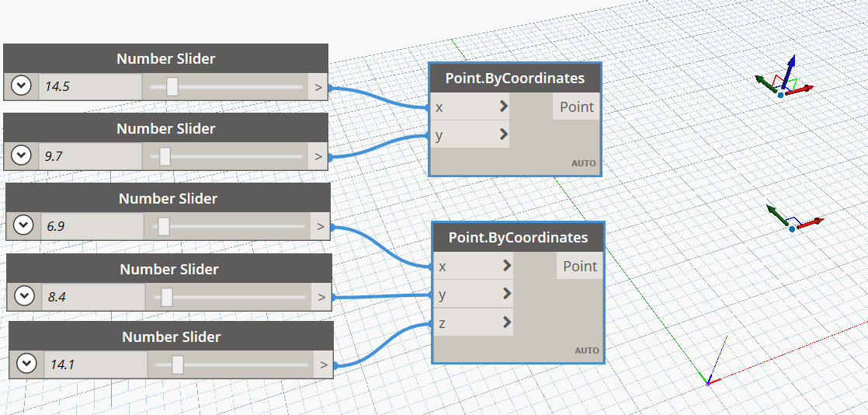The image size is (868, 415).
Task: Click the 14.1 slider output port
Action: (x=323, y=365)
